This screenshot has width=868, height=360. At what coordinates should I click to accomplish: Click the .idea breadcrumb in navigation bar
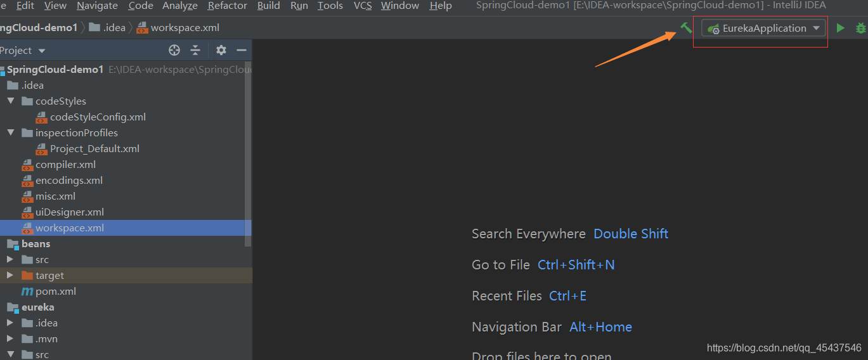point(107,28)
